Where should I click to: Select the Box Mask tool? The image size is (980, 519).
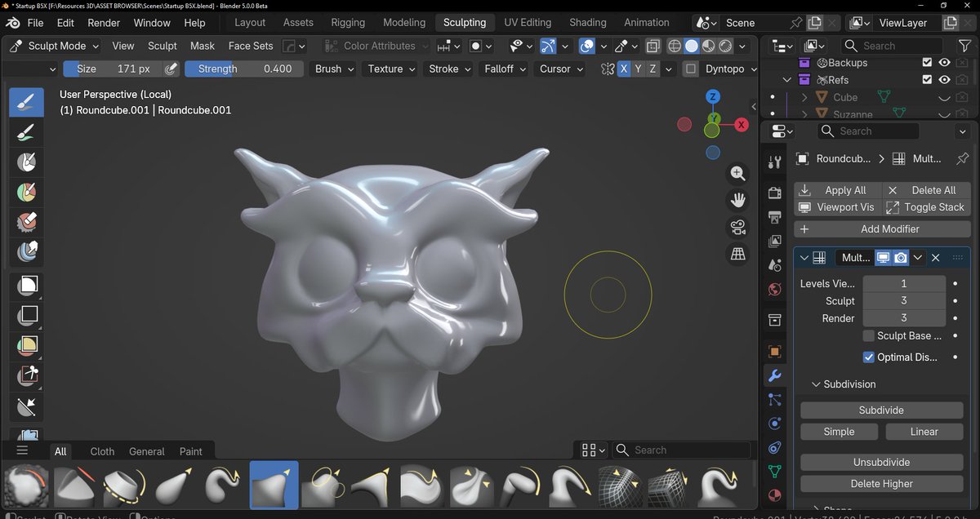coord(28,285)
